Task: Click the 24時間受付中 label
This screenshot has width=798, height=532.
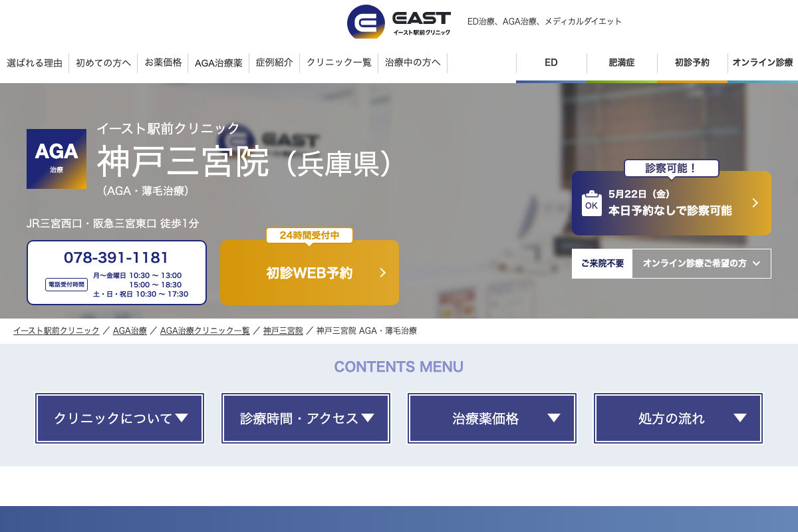Action: (309, 235)
